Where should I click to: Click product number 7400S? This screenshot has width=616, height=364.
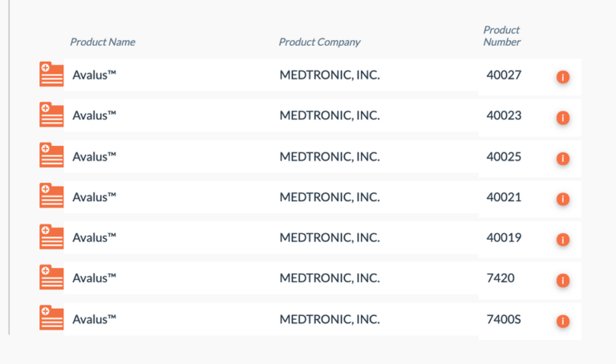(504, 319)
